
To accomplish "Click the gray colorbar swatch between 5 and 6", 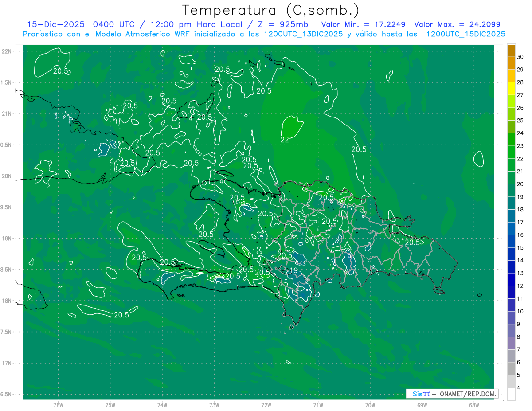I will click(511, 369).
